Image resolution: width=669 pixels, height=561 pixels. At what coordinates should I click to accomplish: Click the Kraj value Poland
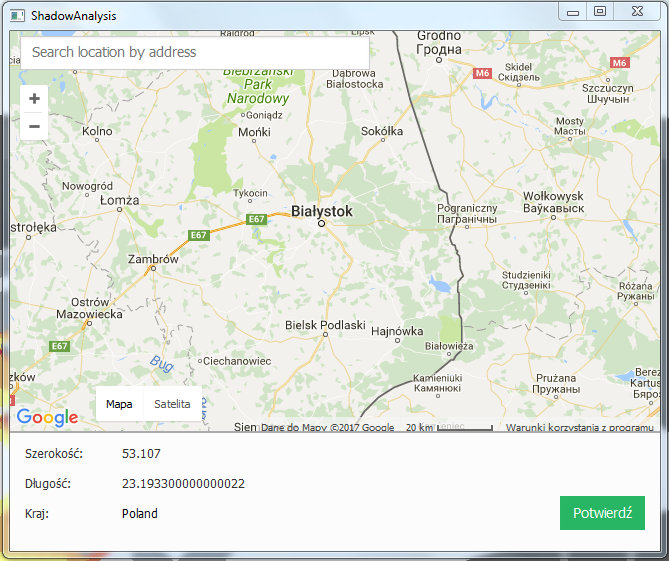click(x=140, y=514)
